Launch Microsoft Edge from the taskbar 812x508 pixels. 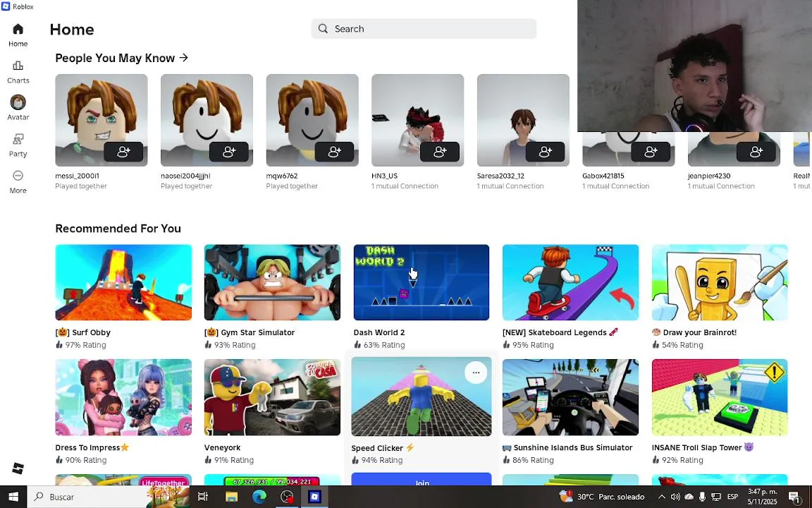click(259, 497)
